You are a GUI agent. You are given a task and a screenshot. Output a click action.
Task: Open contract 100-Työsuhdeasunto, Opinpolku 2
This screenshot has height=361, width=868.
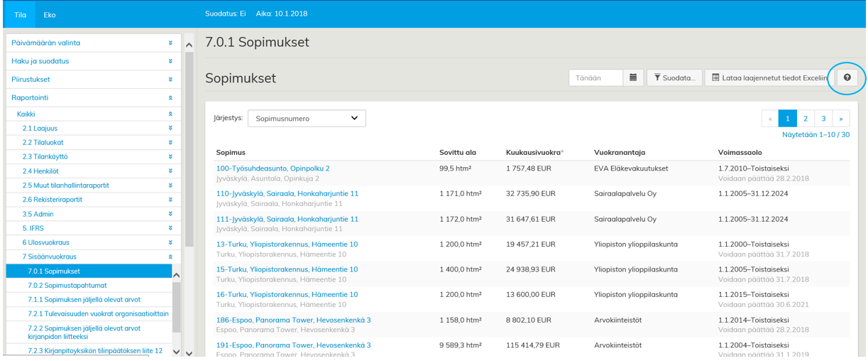click(x=273, y=168)
